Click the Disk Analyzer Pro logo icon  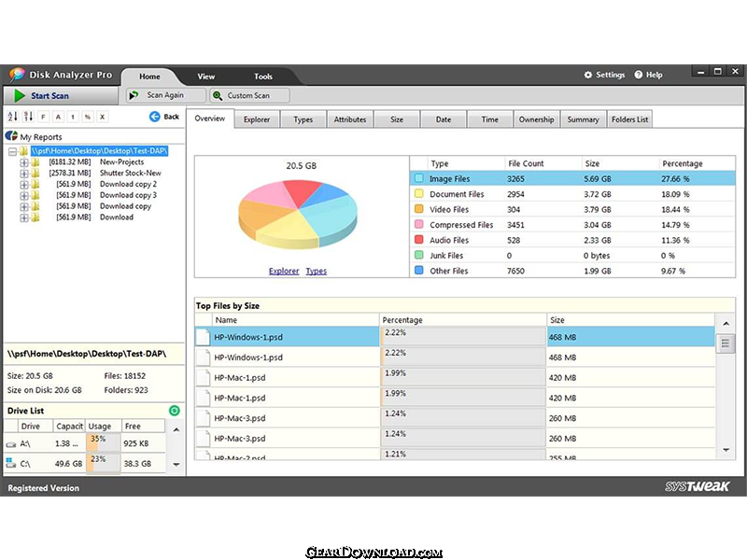point(17,74)
